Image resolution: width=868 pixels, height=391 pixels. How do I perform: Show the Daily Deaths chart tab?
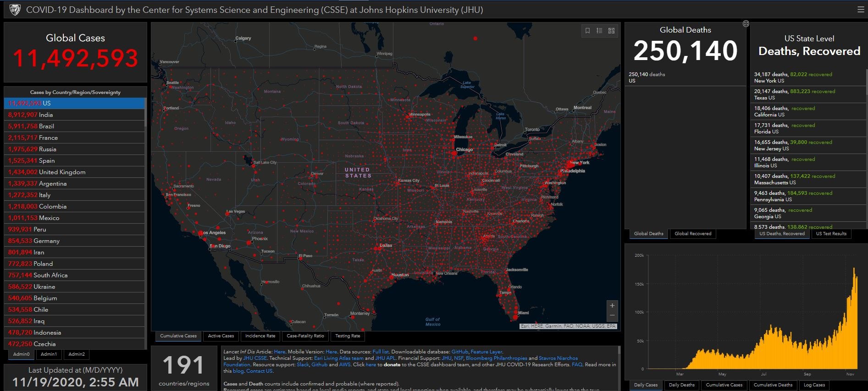click(682, 385)
